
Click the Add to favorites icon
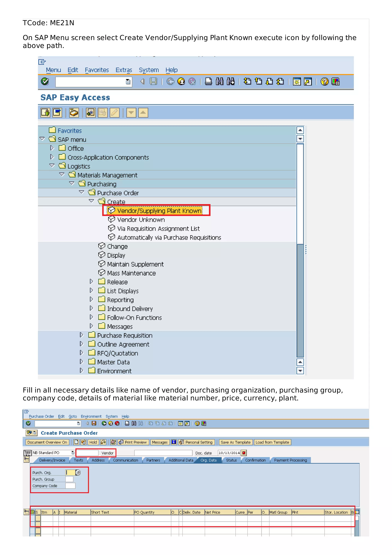pos(91,113)
